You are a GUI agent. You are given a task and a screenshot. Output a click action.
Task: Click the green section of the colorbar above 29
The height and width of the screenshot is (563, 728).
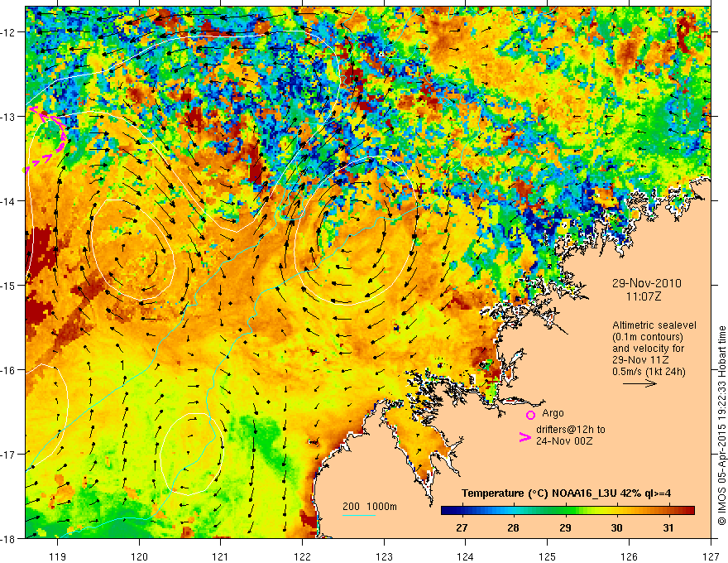pos(565,511)
